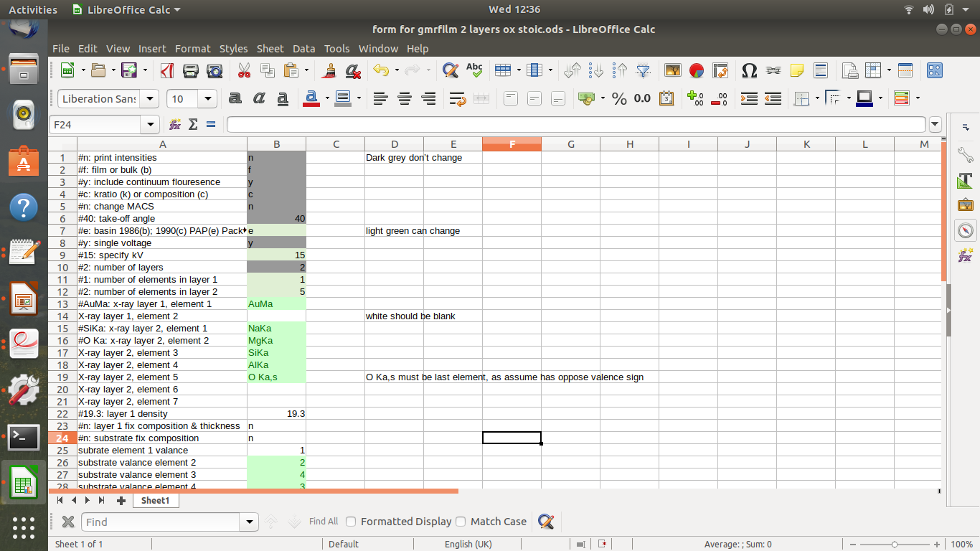This screenshot has height=551, width=980.
Task: Open Insert Special Character omega icon
Action: (749, 70)
